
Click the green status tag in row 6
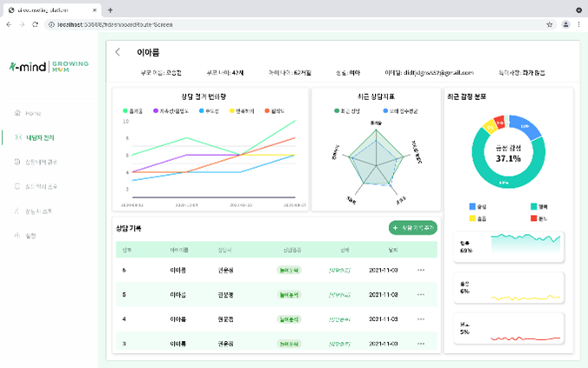tap(289, 271)
